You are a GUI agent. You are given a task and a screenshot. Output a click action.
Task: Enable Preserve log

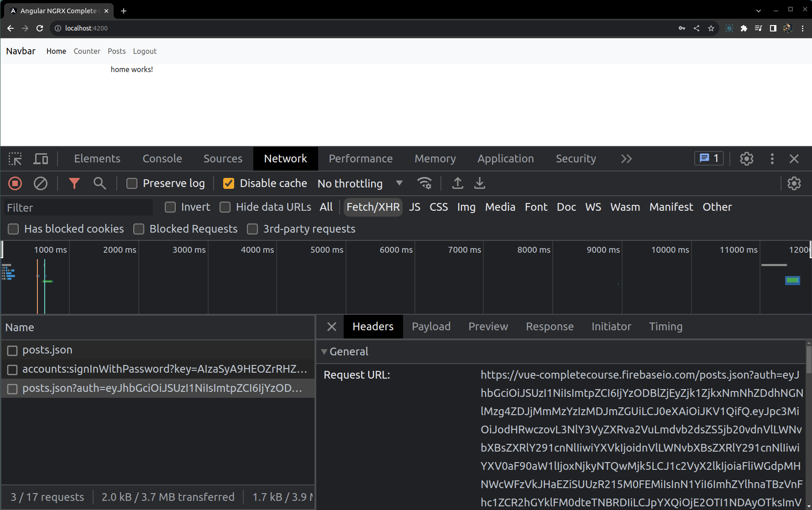coord(132,183)
